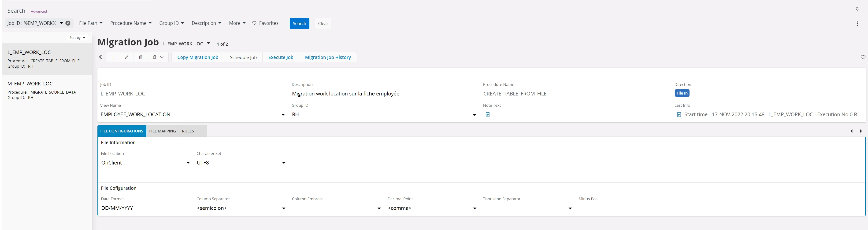
Task: Open the Sort by dropdown
Action: click(77, 38)
